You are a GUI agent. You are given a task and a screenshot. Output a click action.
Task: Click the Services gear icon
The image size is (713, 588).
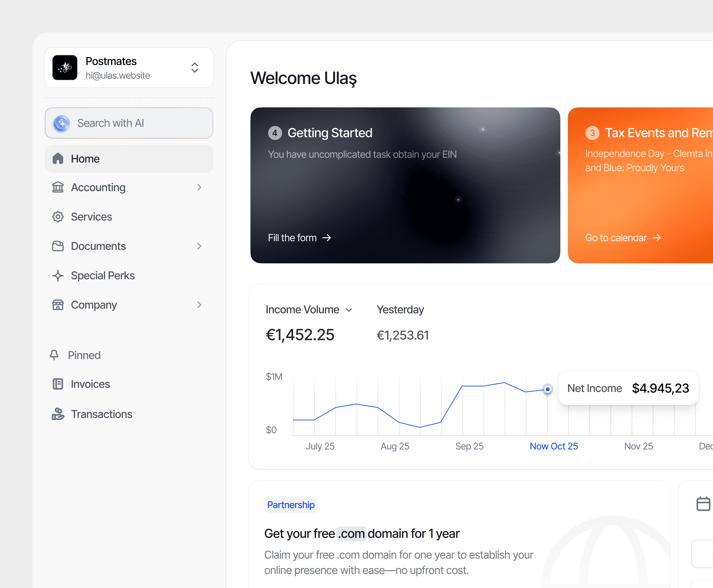[58, 217]
